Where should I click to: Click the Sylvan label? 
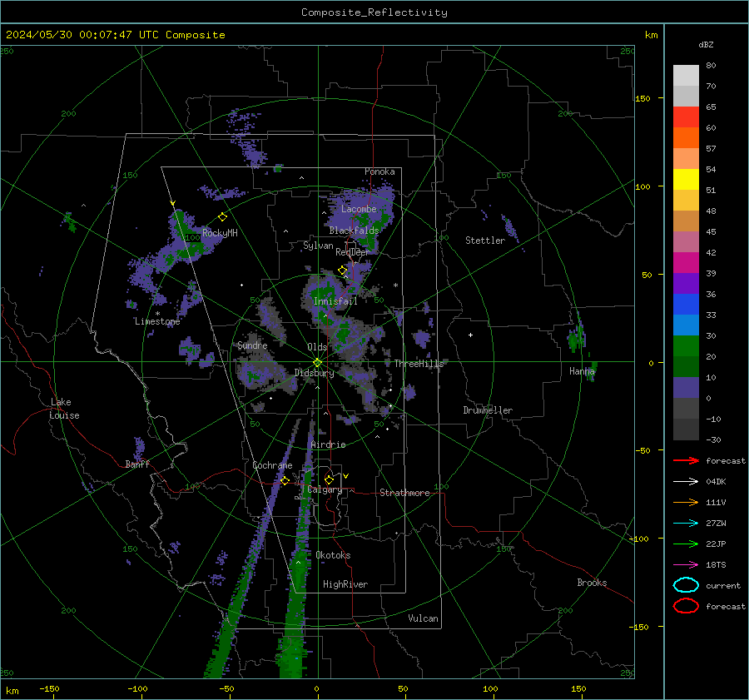click(318, 246)
